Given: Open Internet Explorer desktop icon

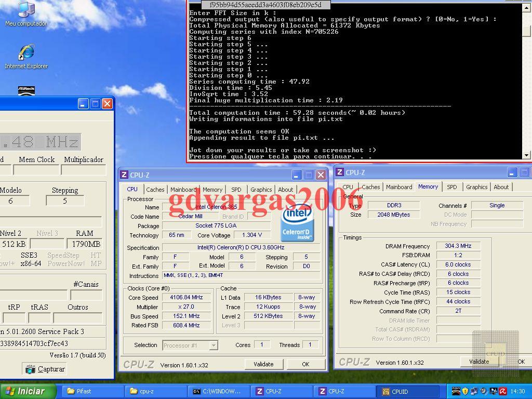Looking at the screenshot, I should click(26, 56).
